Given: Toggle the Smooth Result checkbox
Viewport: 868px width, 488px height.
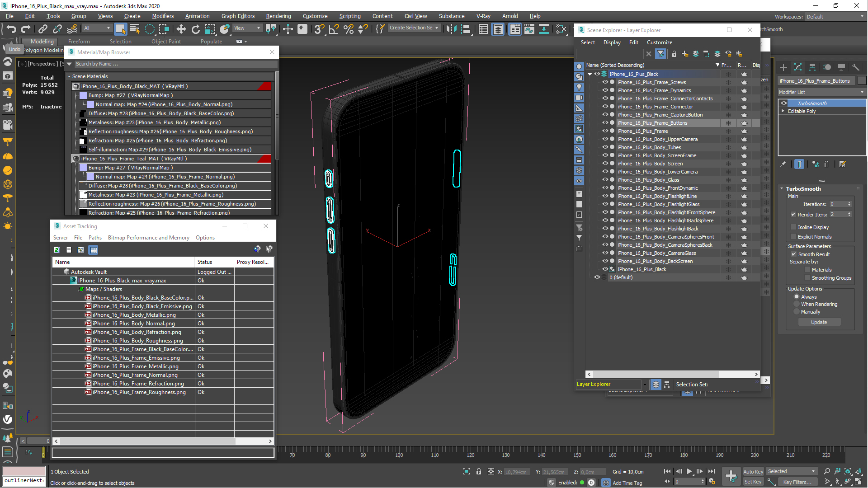Looking at the screenshot, I should click(793, 254).
